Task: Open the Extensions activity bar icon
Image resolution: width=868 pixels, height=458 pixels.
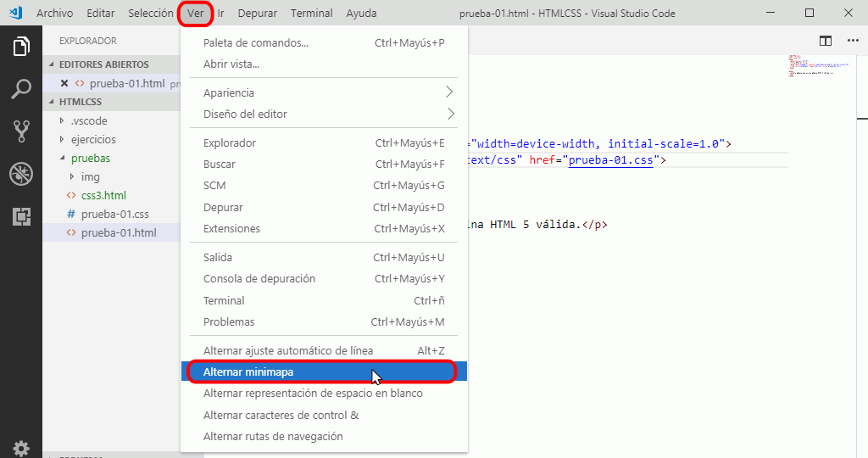Action: pos(21,216)
